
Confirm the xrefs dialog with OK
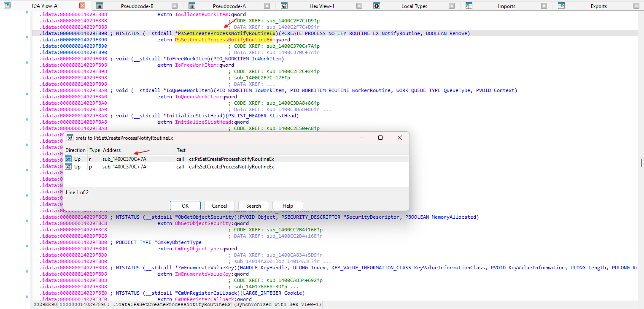pos(185,206)
